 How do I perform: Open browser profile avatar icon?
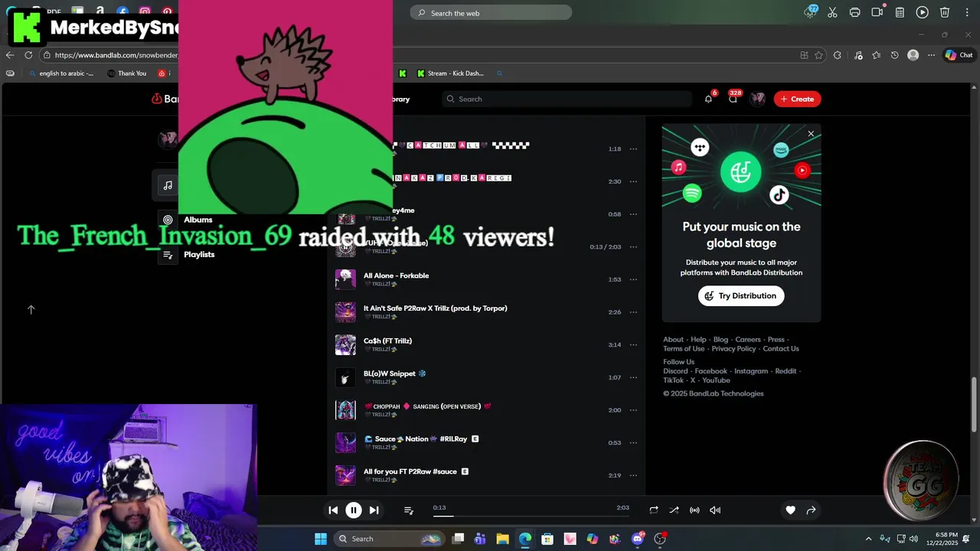(913, 55)
